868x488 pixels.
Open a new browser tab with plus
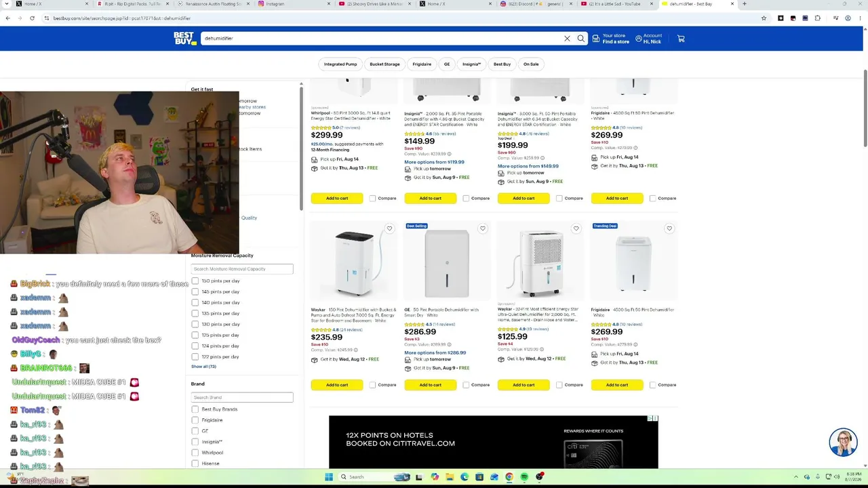(744, 4)
